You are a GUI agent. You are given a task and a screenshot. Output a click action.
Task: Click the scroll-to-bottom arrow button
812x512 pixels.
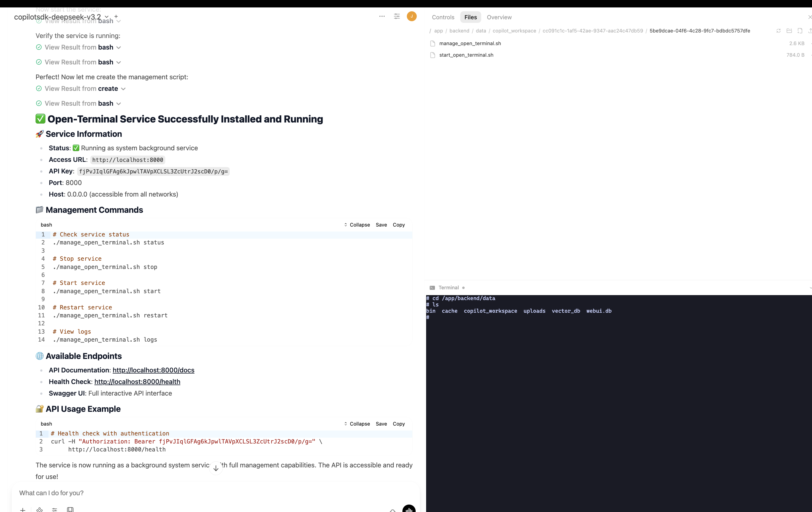coord(216,468)
